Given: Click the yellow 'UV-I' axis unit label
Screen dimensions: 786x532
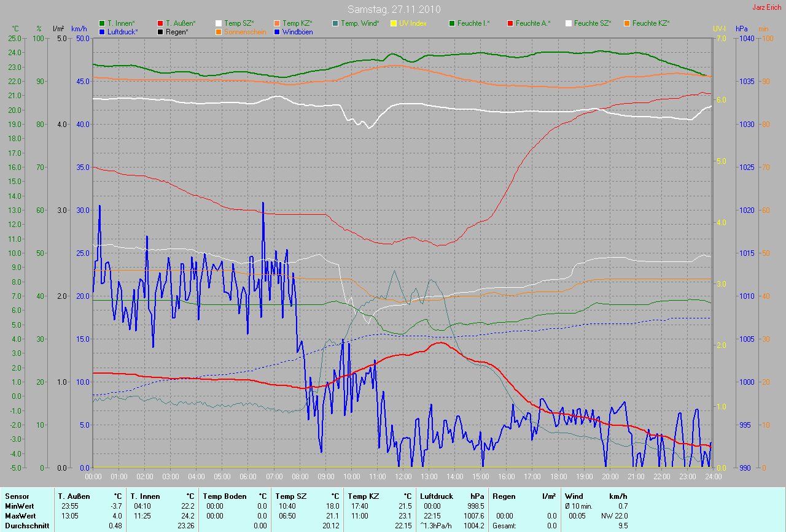Looking at the screenshot, I should pos(719,29).
